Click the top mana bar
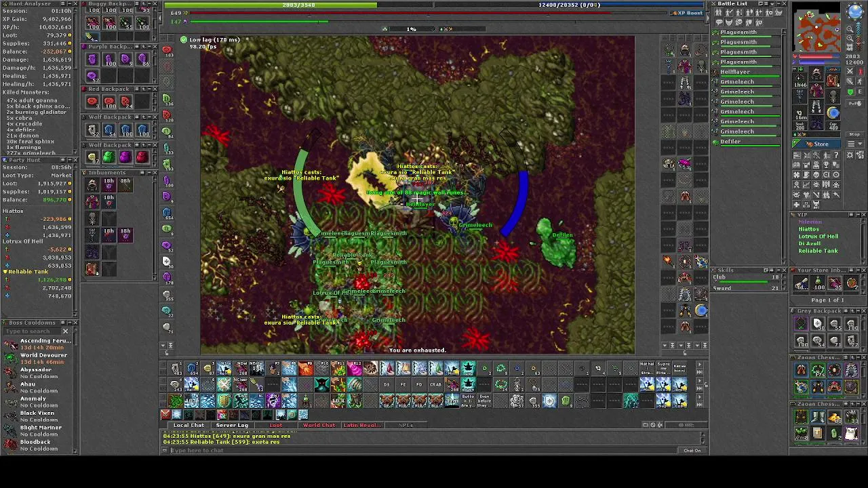The height and width of the screenshot is (488, 868). [x=570, y=5]
